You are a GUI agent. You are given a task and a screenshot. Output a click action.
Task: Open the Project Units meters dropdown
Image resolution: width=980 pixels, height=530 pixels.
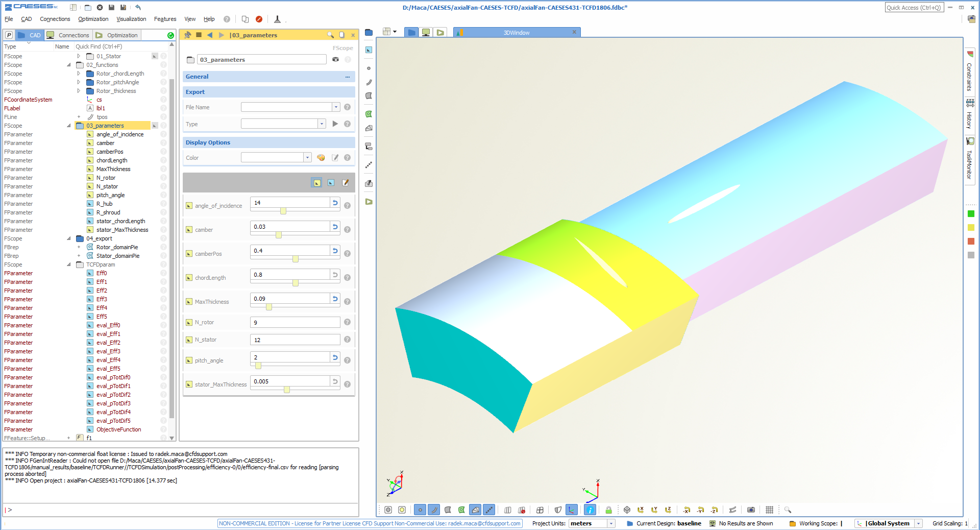(x=611, y=523)
